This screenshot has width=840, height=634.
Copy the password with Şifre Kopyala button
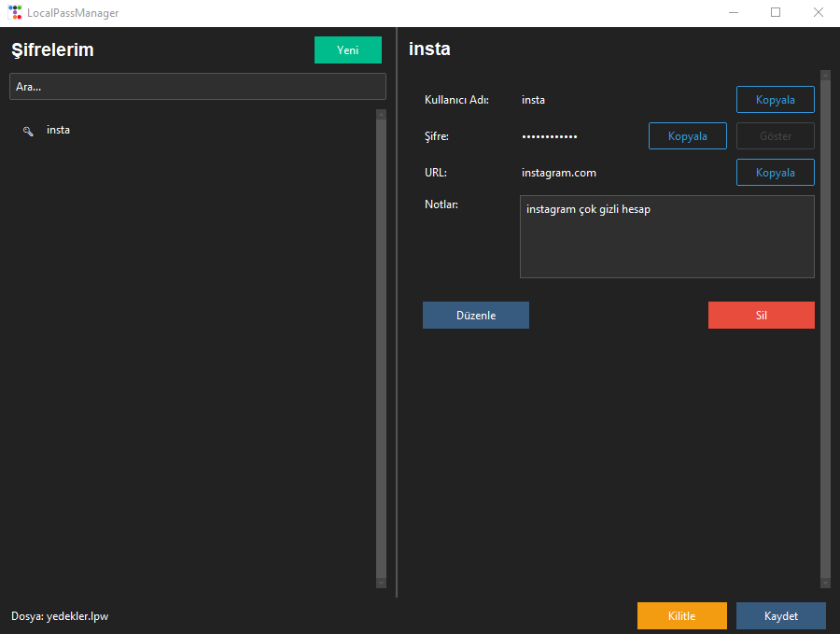pos(687,136)
